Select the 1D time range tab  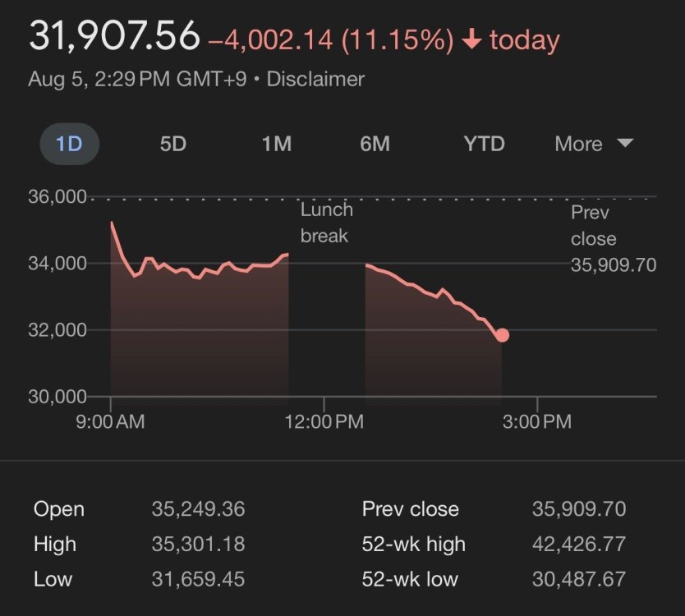69,145
